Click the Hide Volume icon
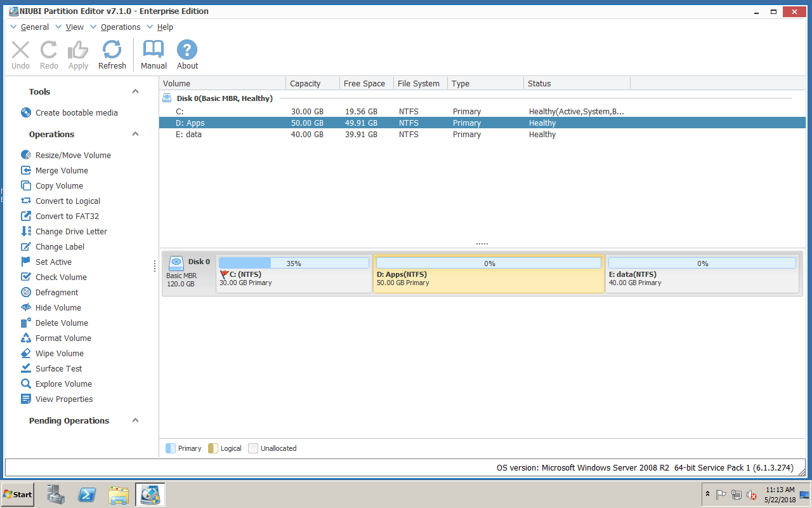 (26, 307)
